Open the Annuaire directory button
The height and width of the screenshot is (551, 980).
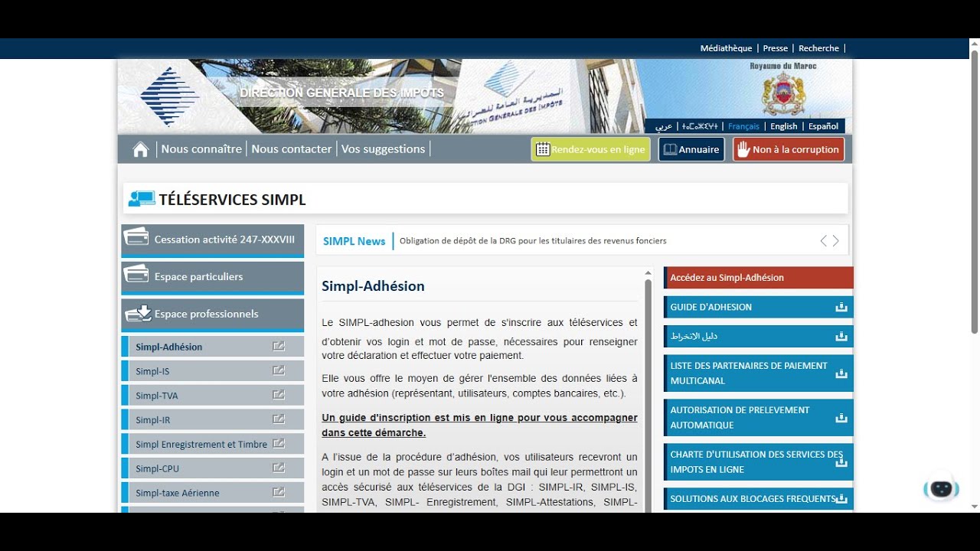tap(691, 149)
